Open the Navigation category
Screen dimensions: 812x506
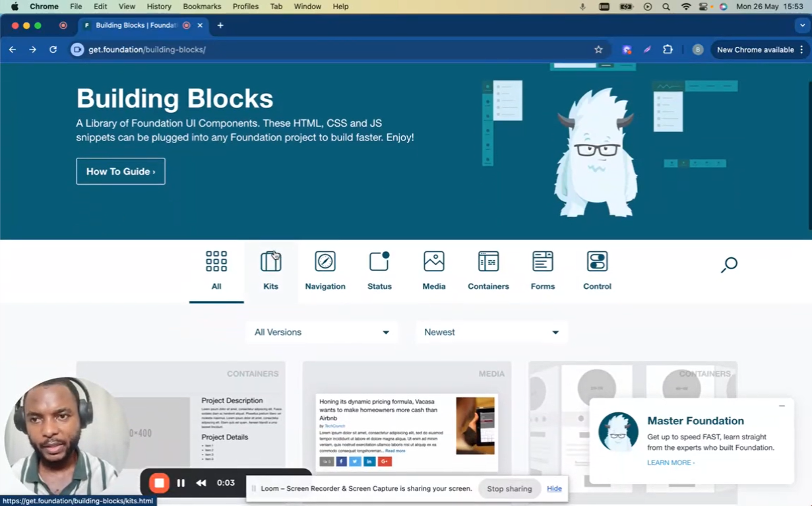tap(325, 271)
